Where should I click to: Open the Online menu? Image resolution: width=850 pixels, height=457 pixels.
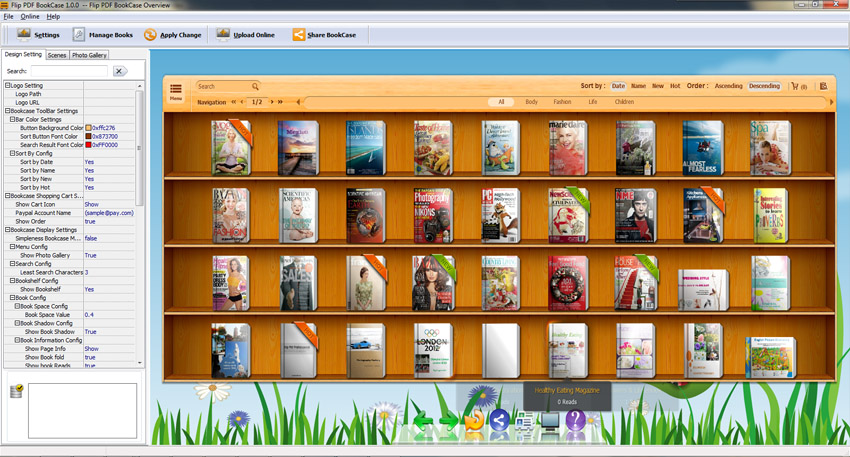click(x=30, y=17)
